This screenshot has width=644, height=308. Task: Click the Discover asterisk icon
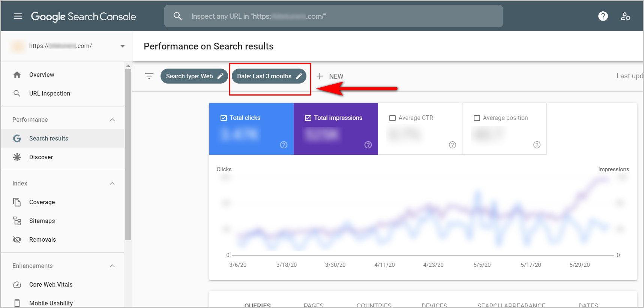tap(17, 157)
